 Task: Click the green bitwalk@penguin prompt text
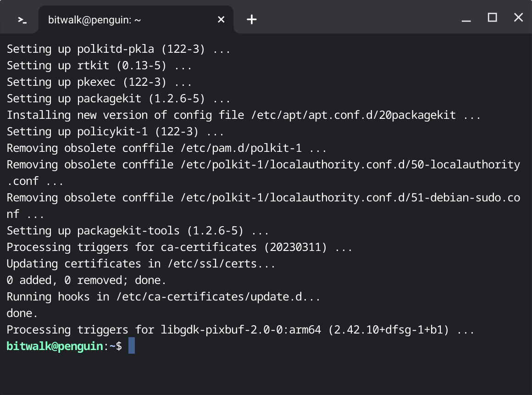click(55, 346)
